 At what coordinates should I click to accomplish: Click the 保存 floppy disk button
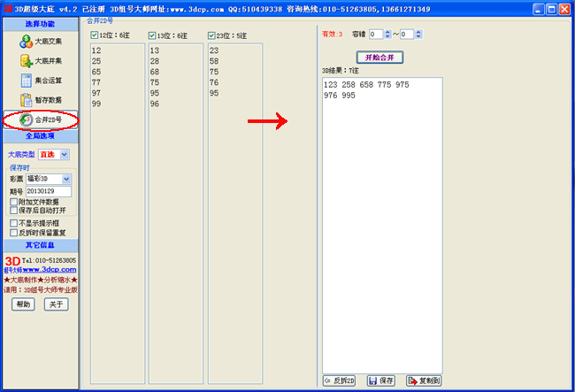coord(379,380)
